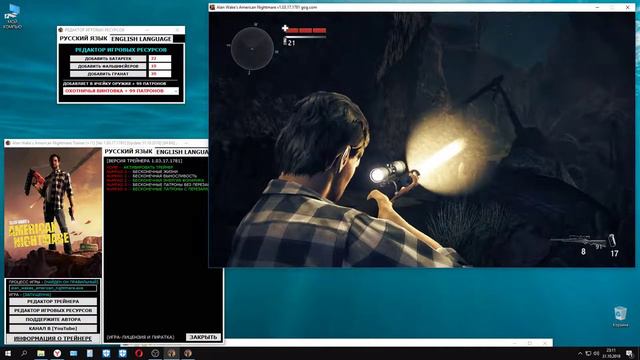Image resolution: width=640 pixels, height=360 pixels.
Task: Click the ДОБАВИТЬ ФАЛЬШФЕЙЕРОВ button
Action: (108, 66)
